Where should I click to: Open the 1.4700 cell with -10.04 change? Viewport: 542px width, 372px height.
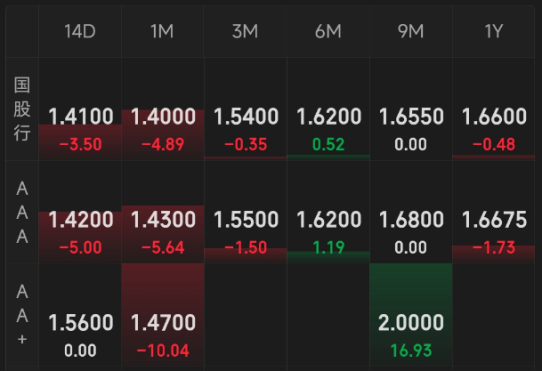tap(162, 317)
